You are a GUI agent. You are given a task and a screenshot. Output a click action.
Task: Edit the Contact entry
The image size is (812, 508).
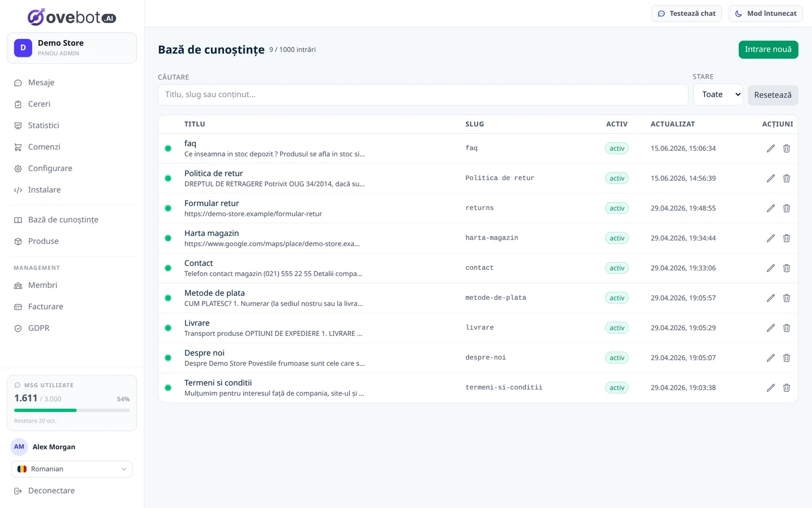[771, 268]
